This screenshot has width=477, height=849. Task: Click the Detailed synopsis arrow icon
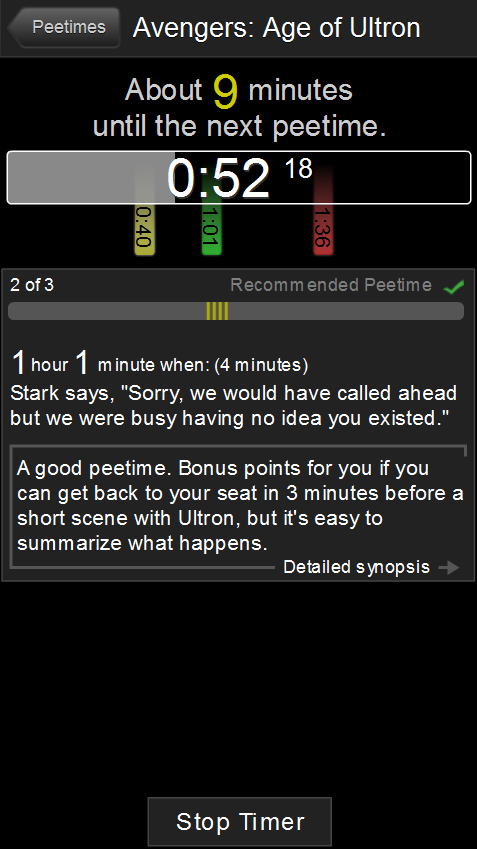coord(449,567)
